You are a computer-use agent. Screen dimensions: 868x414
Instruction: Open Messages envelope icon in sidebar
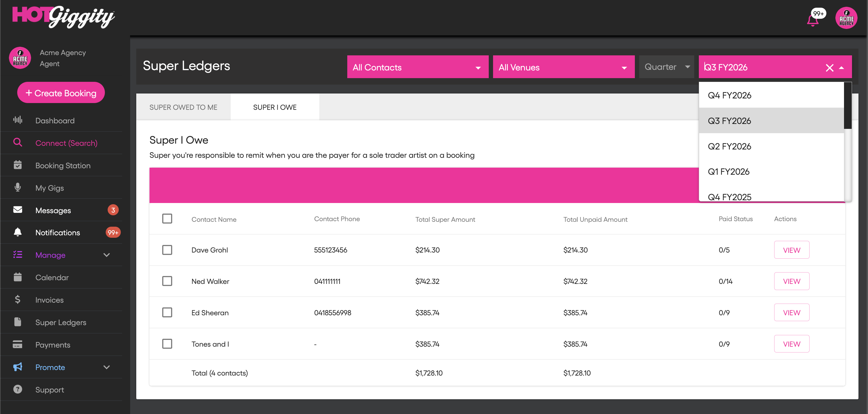click(18, 209)
